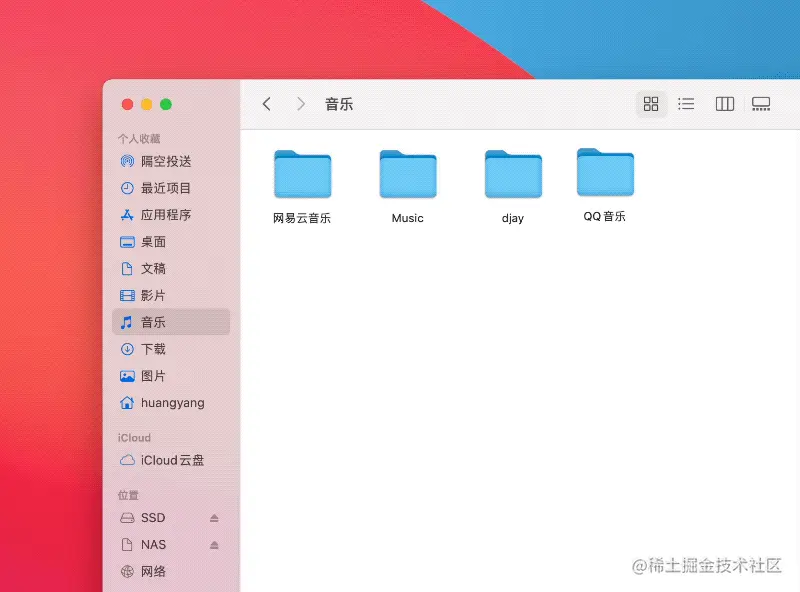
Task: Close the Finder window with red button
Action: point(128,105)
